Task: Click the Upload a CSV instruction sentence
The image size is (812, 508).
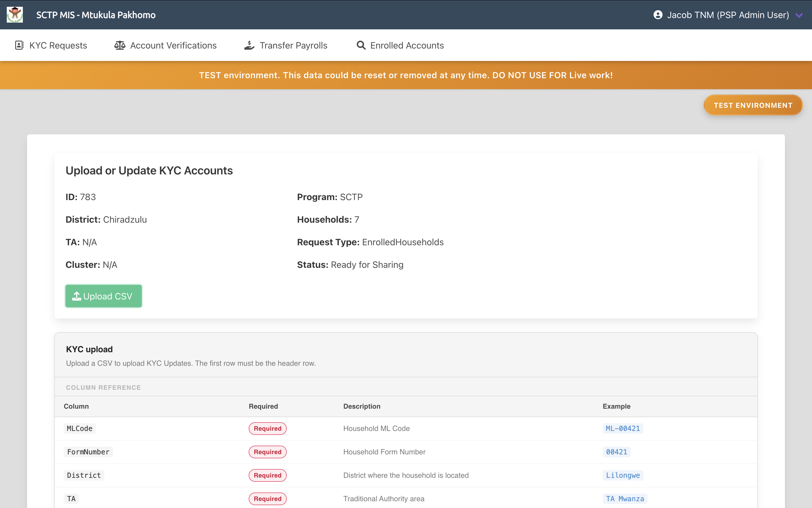Action: click(x=191, y=363)
